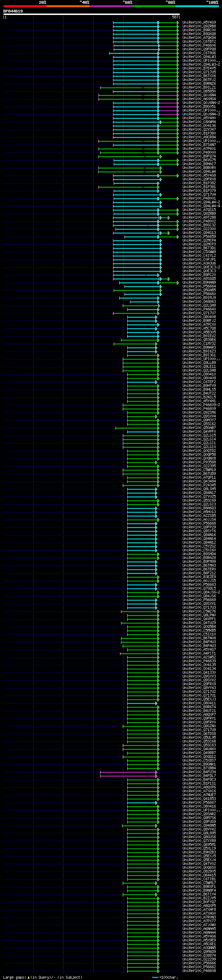Image resolution: width=222 pixels, height=980 pixels.
Task: Click the UniRef100_O65850 label
Action: [199, 91]
